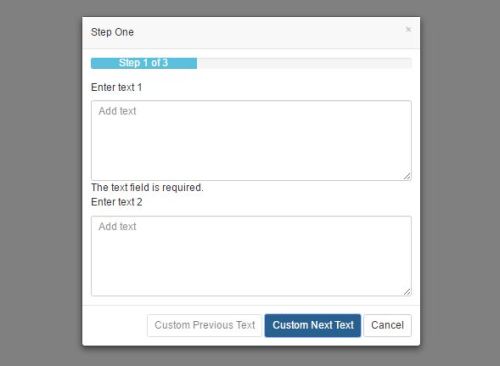Click the empty gray portion of progress bar
Viewport: 500px width, 366px height.
tap(304, 63)
